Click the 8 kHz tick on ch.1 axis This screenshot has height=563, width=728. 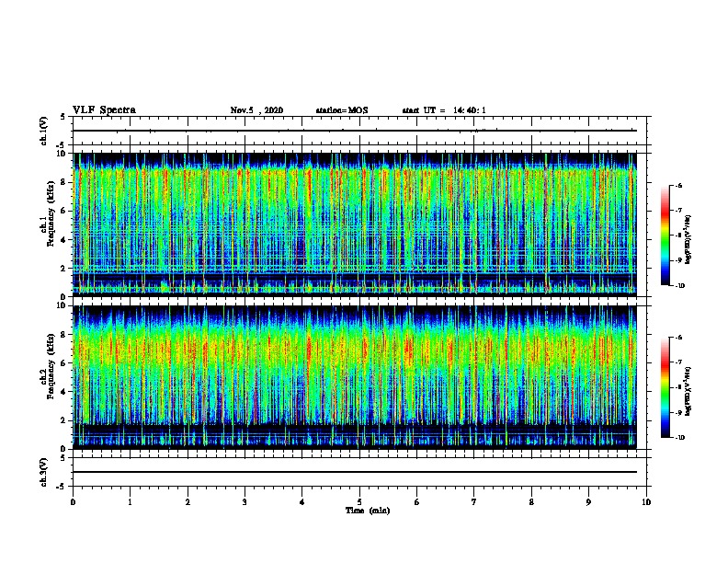click(x=63, y=182)
